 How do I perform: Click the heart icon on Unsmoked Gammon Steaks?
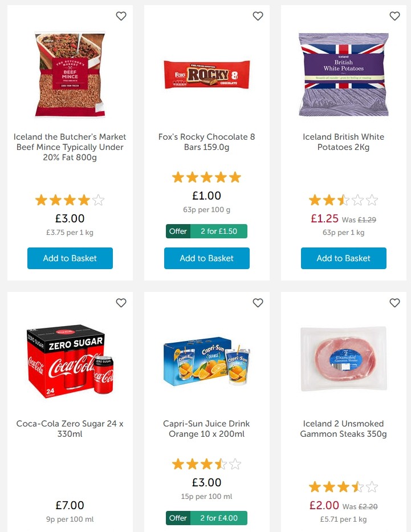(394, 303)
